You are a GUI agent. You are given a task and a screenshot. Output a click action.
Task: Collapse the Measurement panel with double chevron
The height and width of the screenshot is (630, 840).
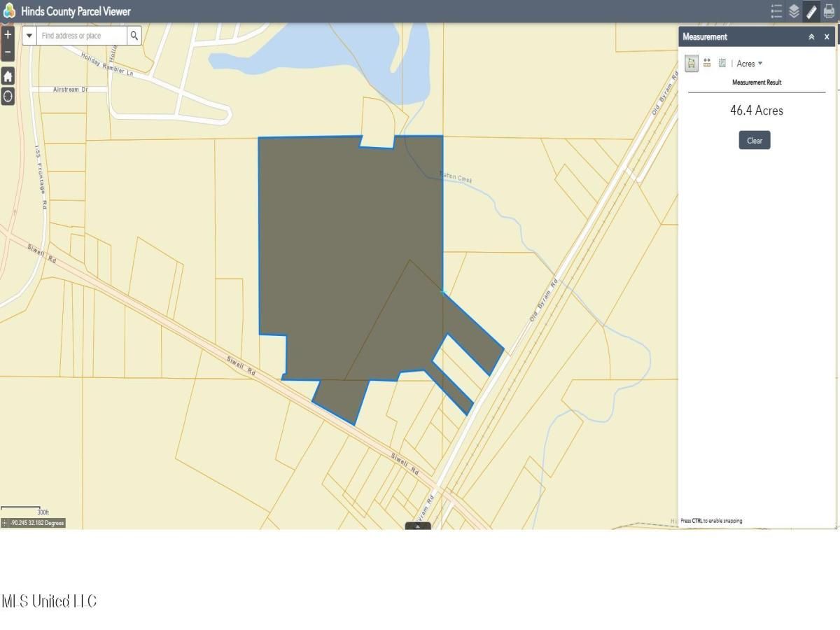tap(811, 37)
